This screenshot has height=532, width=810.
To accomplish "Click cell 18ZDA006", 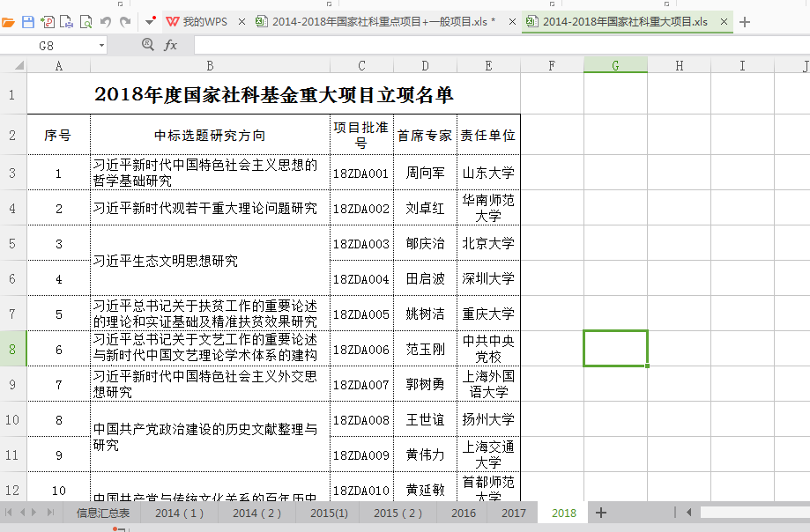I will point(361,350).
